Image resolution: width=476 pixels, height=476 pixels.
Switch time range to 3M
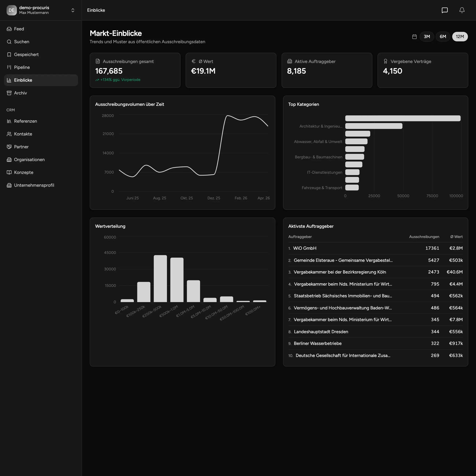(x=427, y=37)
